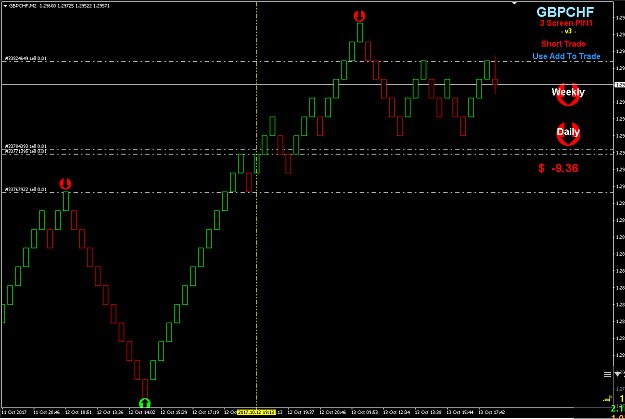Image resolution: width=625 pixels, height=419 pixels.
Task: Click the current price tag on price scale
Action: tap(620, 85)
